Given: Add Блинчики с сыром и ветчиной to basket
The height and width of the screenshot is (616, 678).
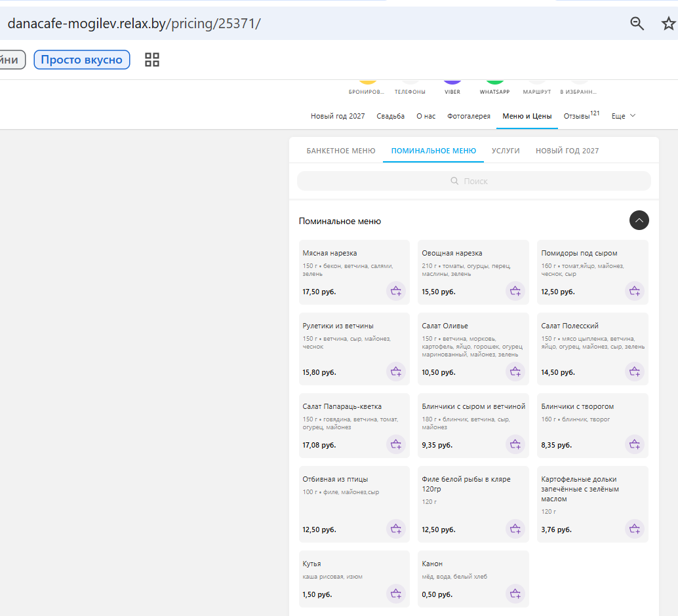Looking at the screenshot, I should click(x=515, y=444).
